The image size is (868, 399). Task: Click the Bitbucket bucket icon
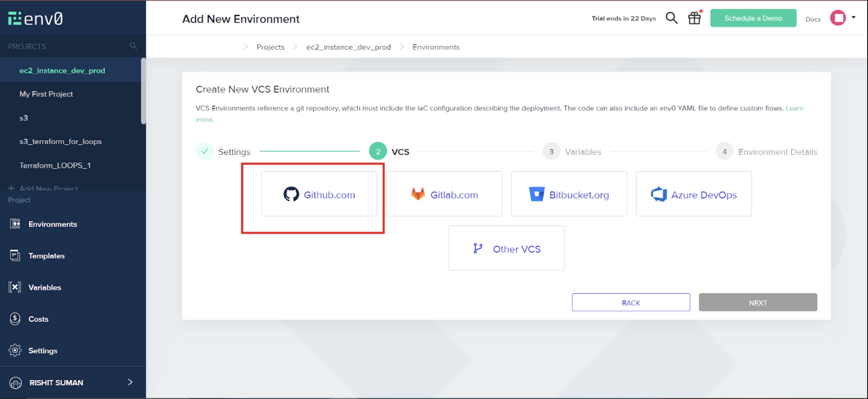tap(537, 194)
